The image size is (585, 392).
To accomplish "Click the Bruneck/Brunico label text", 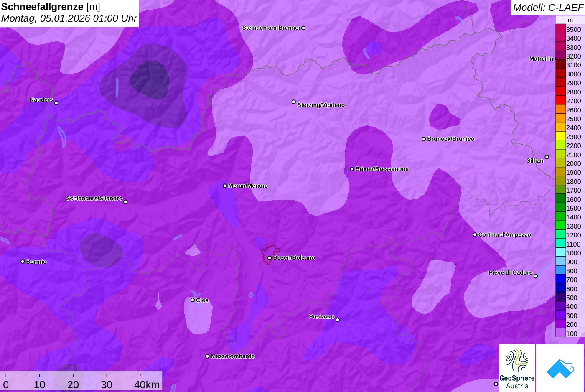I will [451, 139].
